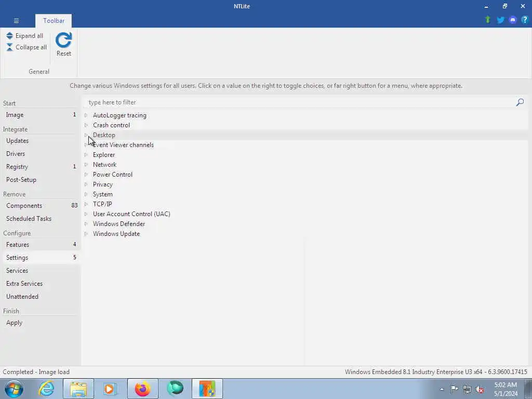Expand the Power Control node arrow

[86, 175]
